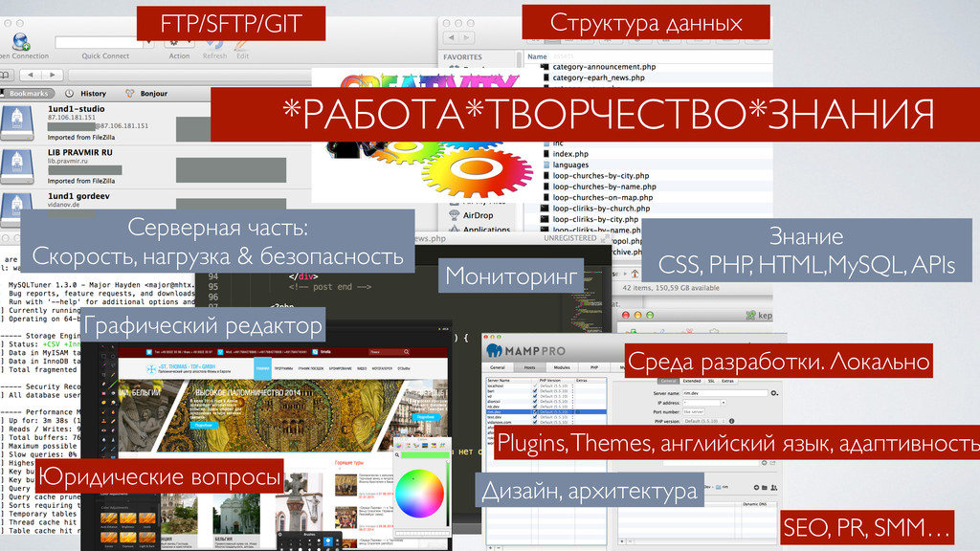Open the General tab in MAMP PRO
Image resolution: width=980 pixels, height=551 pixels.
498,367
